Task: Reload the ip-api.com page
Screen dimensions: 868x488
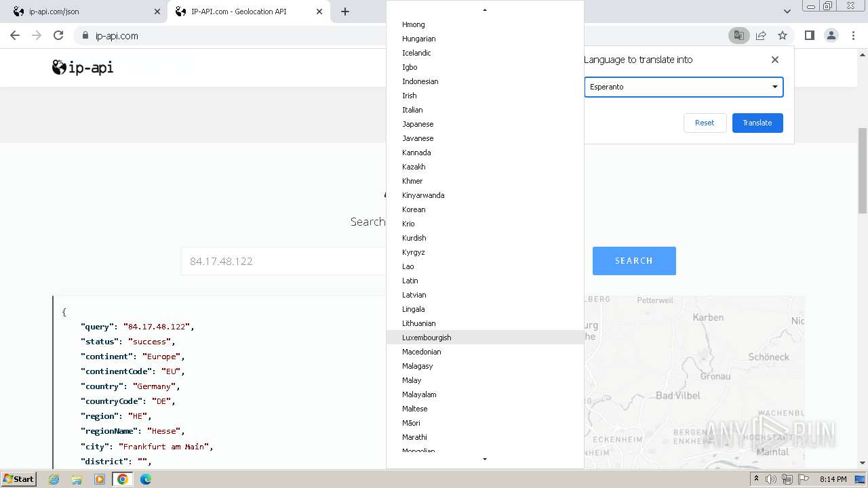Action: click(x=58, y=36)
